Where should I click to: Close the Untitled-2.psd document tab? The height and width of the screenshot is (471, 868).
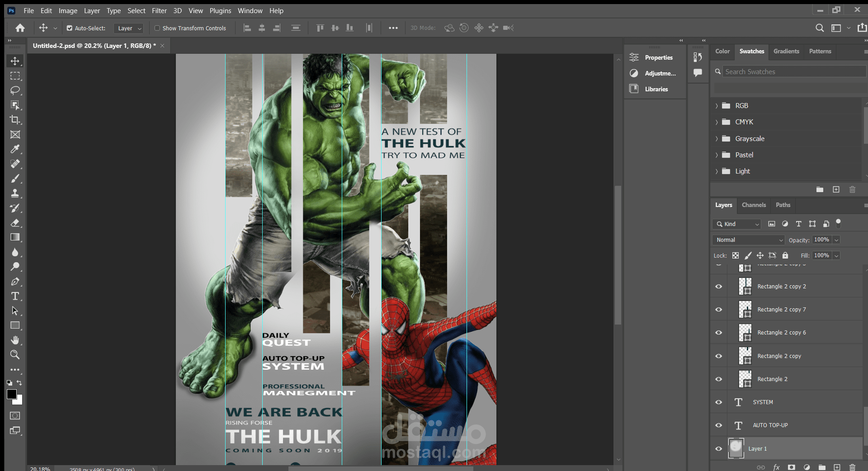pos(162,46)
